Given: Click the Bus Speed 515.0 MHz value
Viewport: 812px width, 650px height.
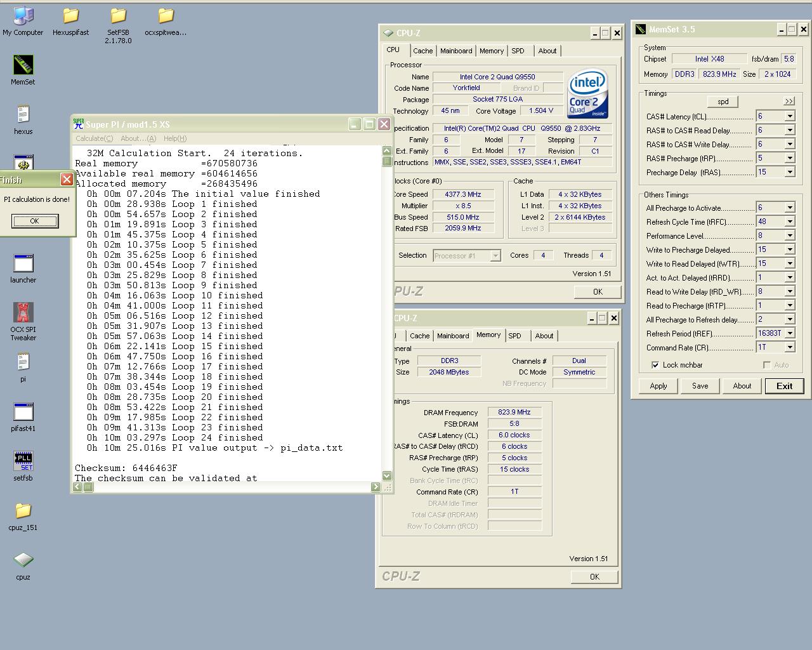Looking at the screenshot, I should point(463,217).
